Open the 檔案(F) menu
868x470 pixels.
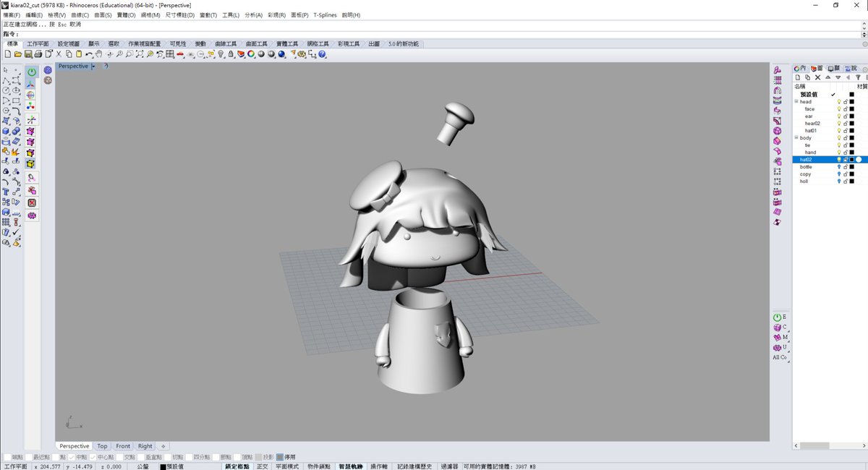coord(12,15)
